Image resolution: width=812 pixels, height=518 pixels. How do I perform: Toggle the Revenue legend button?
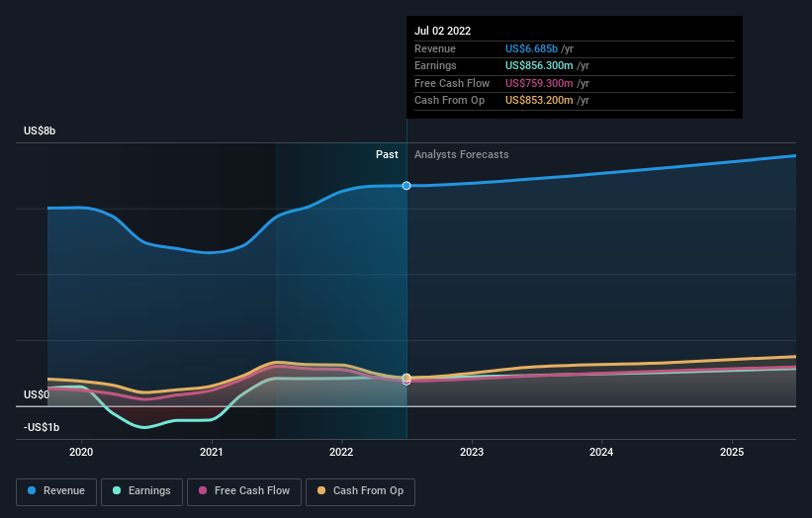[x=56, y=491]
